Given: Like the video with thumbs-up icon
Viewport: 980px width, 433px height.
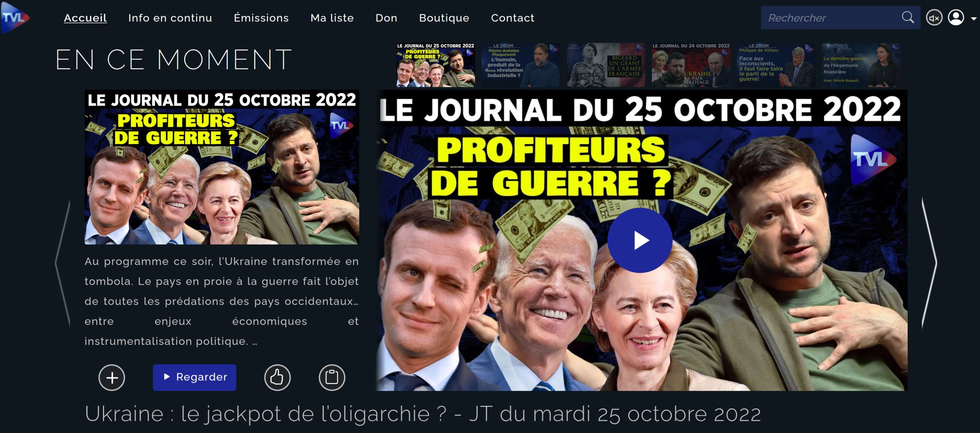Looking at the screenshot, I should tap(277, 377).
